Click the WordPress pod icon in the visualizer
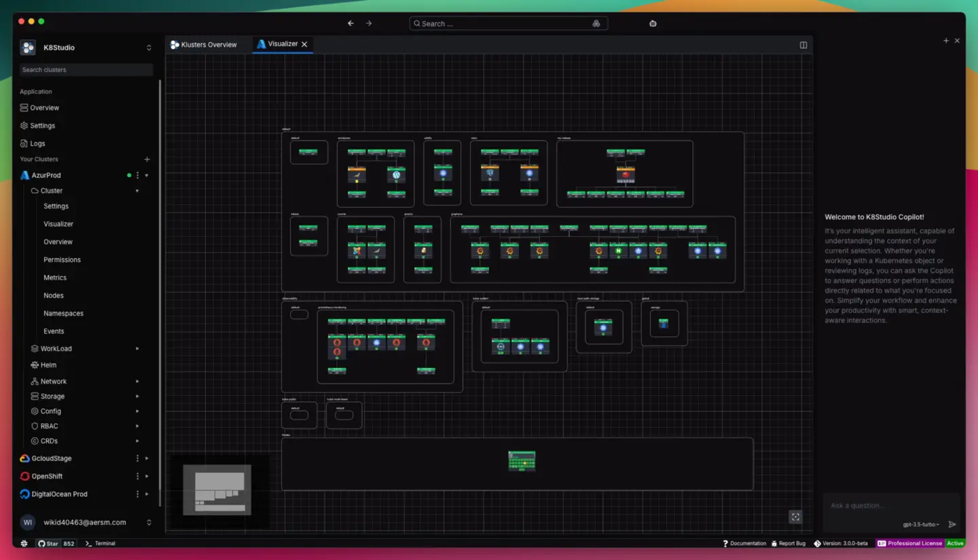Screen dimensions: 978x560 click(x=397, y=175)
